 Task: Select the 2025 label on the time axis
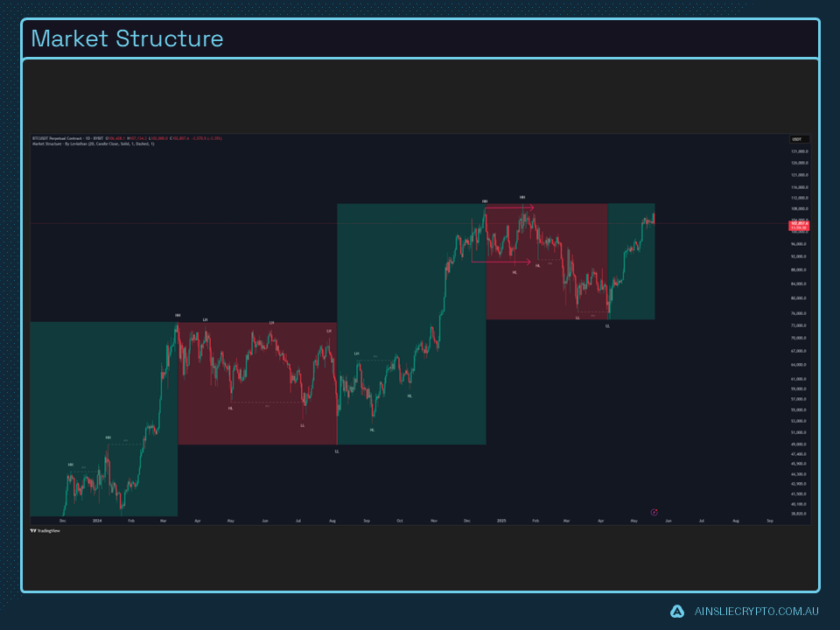click(x=501, y=519)
